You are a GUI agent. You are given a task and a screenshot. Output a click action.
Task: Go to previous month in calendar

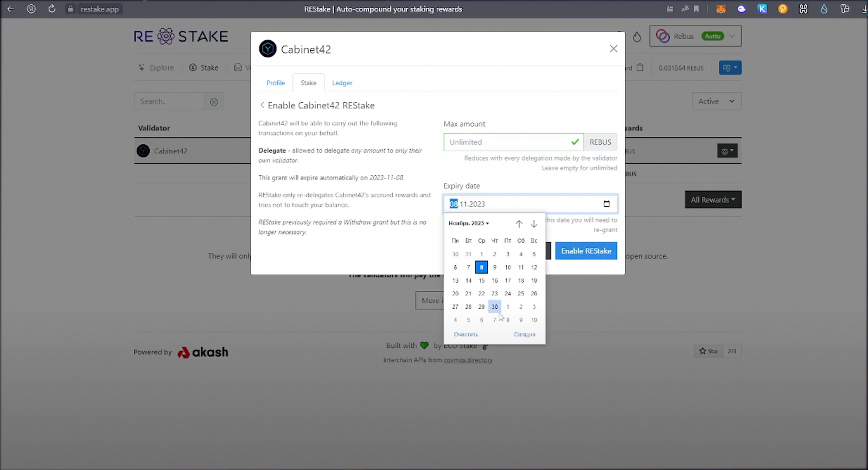coord(519,224)
